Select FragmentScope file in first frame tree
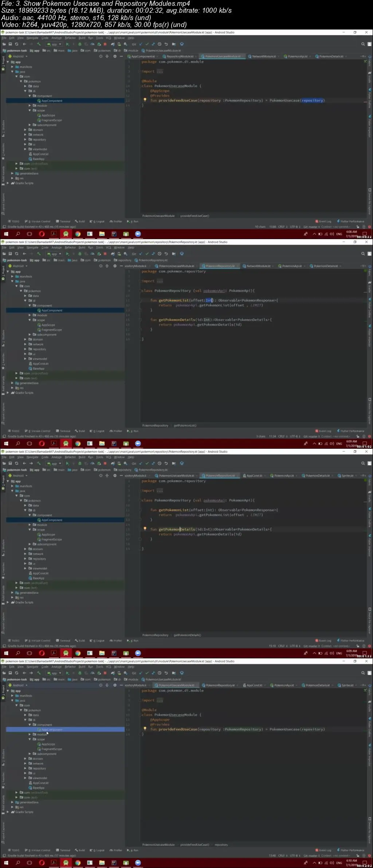Viewport: 373px width, 868px height. [50, 120]
